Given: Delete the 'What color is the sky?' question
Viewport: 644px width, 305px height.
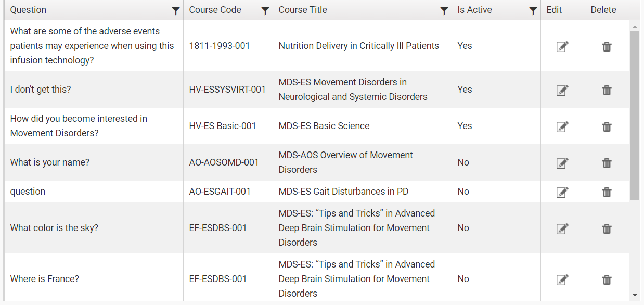Looking at the screenshot, I should (607, 228).
